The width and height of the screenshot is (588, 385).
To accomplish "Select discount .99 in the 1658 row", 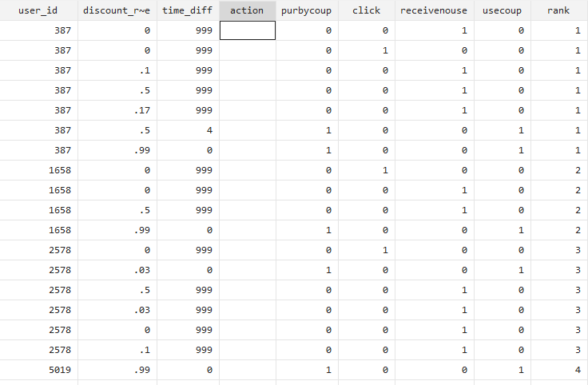I will tap(117, 230).
